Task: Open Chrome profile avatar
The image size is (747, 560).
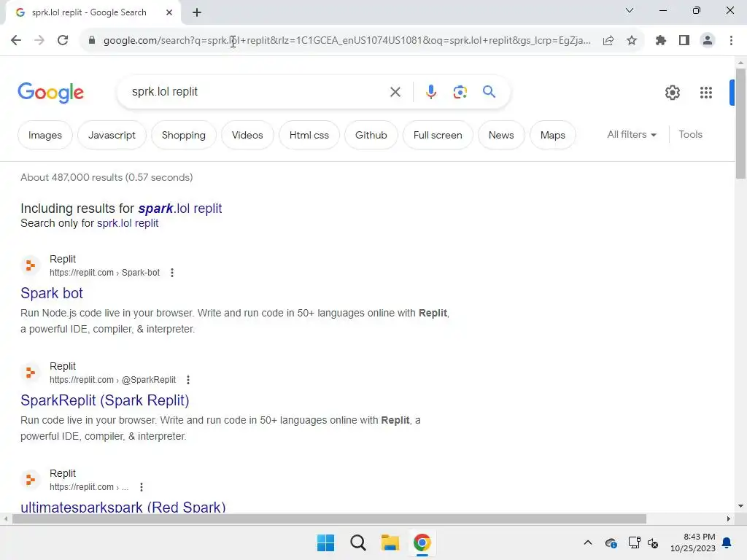Action: (708, 41)
